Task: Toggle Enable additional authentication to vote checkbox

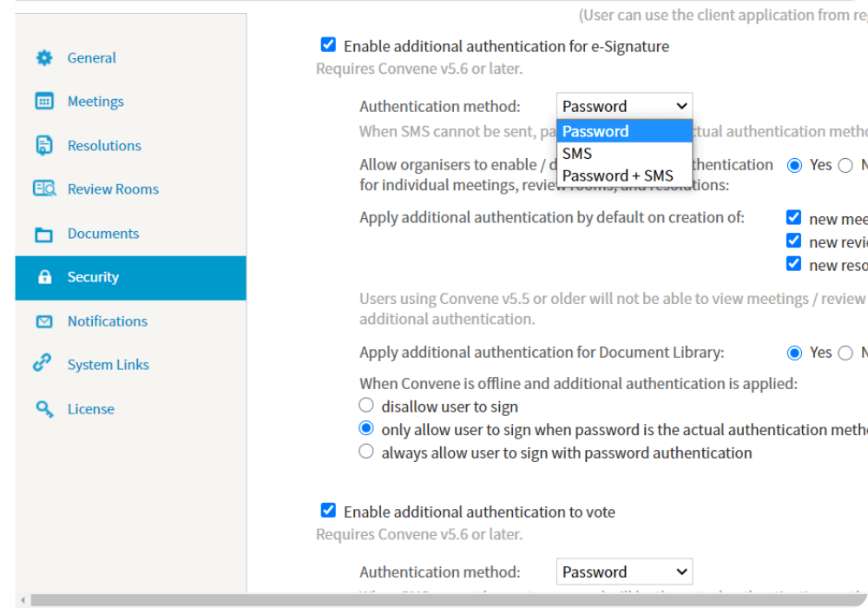Action: (x=328, y=511)
